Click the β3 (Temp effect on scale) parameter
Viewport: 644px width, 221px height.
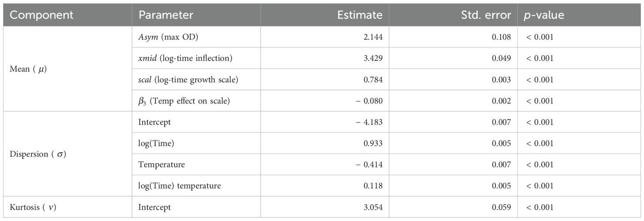point(183,101)
